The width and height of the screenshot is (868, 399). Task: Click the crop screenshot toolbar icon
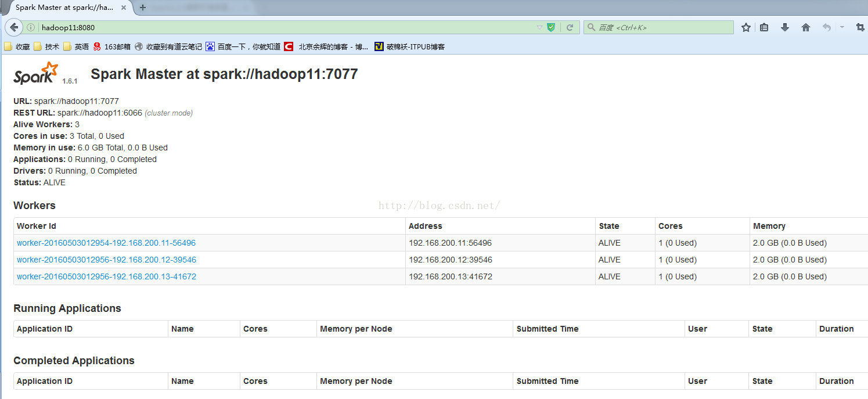coord(860,27)
